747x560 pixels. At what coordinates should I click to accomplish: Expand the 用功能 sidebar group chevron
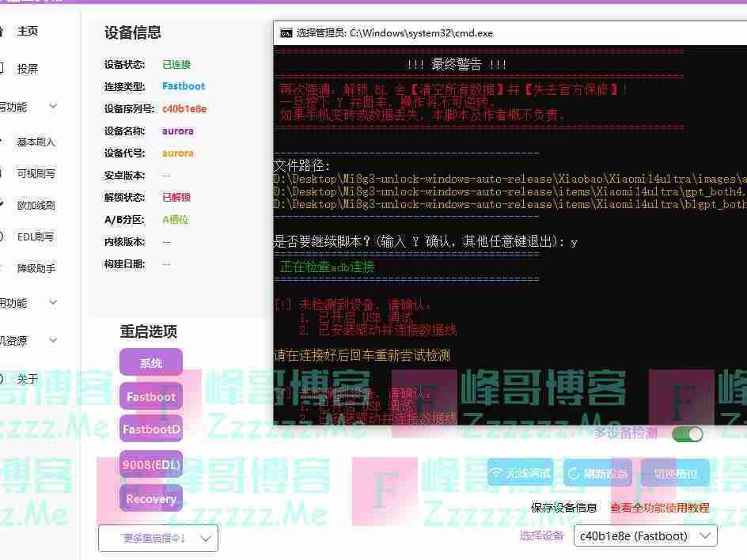(53, 302)
